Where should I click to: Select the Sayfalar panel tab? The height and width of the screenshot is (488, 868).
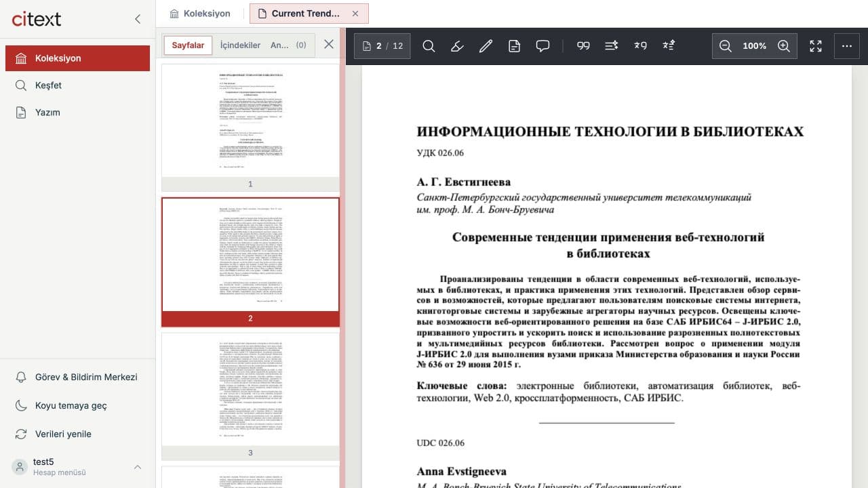[x=188, y=45]
